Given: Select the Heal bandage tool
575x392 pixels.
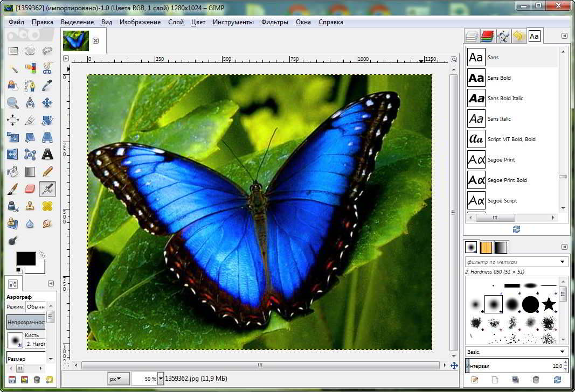Looking at the screenshot, I should (x=47, y=206).
